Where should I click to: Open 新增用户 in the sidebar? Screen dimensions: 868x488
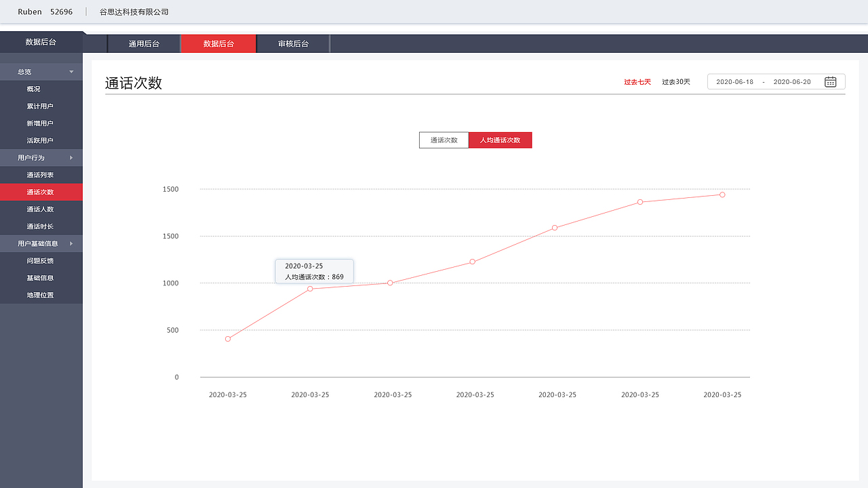click(x=41, y=123)
